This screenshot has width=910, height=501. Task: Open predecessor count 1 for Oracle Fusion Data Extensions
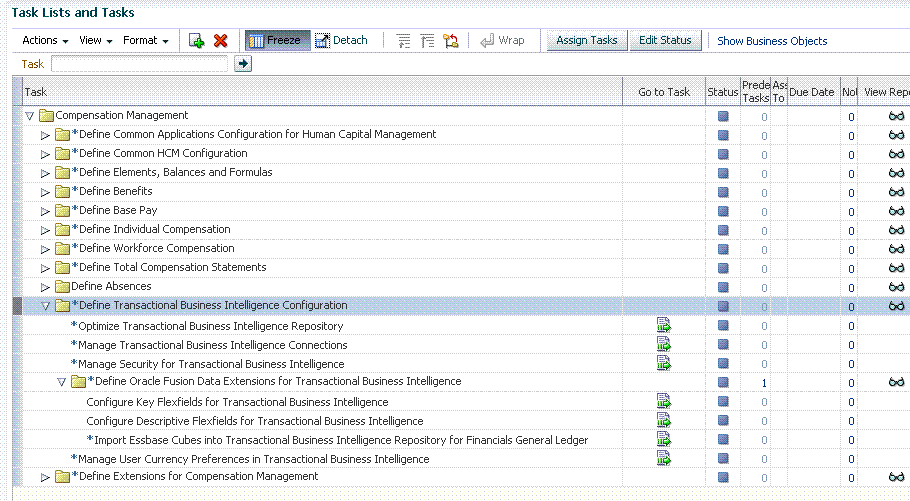(764, 383)
